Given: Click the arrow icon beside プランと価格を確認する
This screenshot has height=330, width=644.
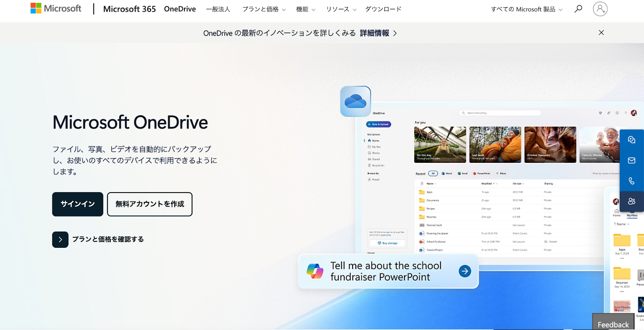Looking at the screenshot, I should point(60,239).
